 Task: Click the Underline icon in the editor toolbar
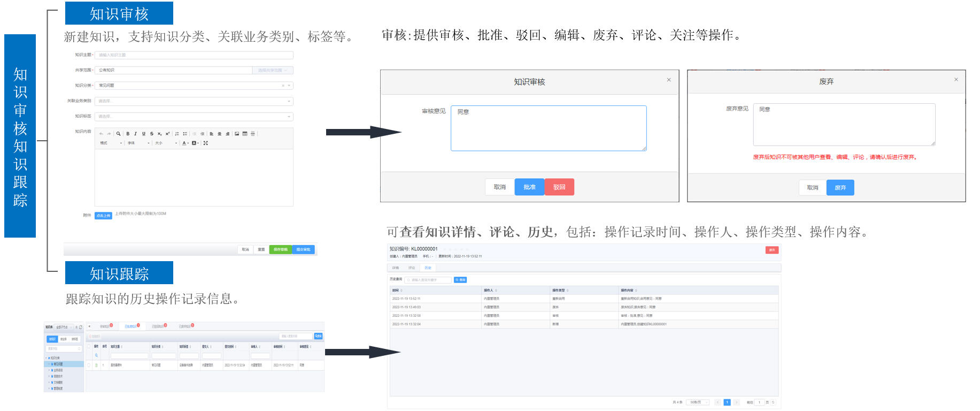[143, 134]
